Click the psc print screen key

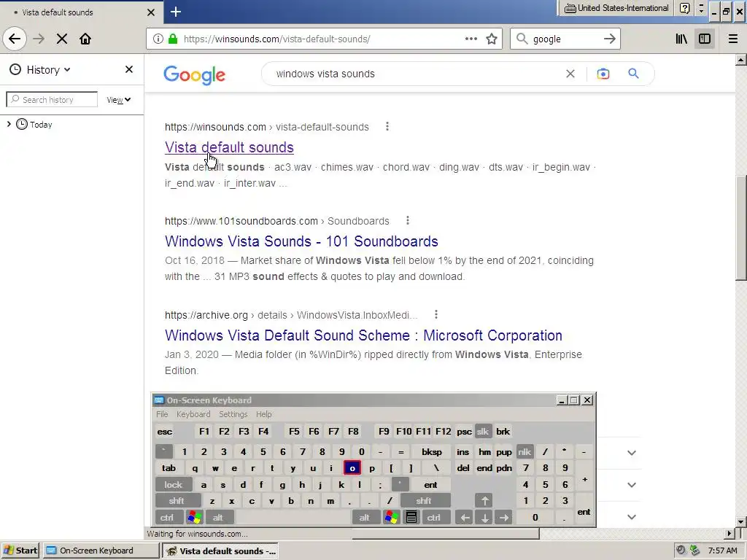(464, 432)
